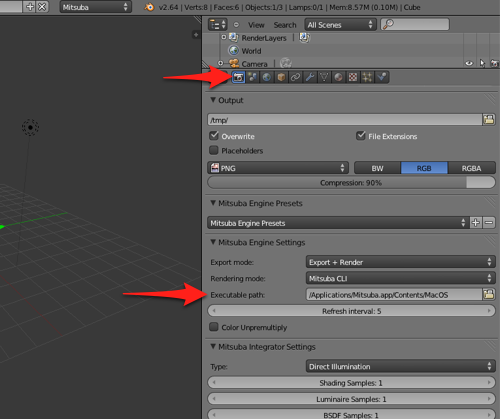Toggle Camera renderability icon in outliner

(495, 63)
